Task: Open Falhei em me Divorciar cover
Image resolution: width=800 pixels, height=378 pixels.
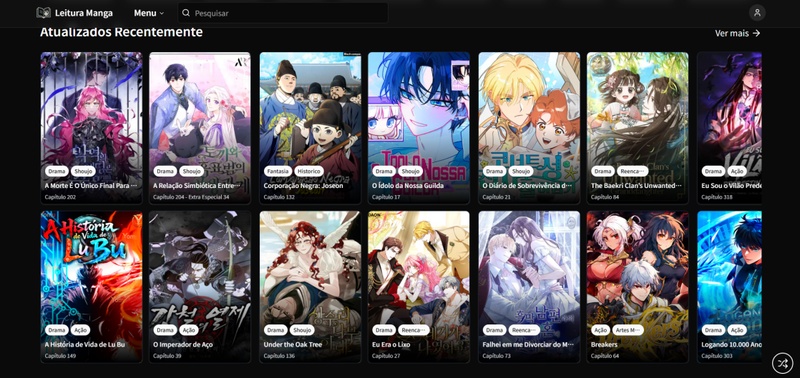Action: (529, 287)
